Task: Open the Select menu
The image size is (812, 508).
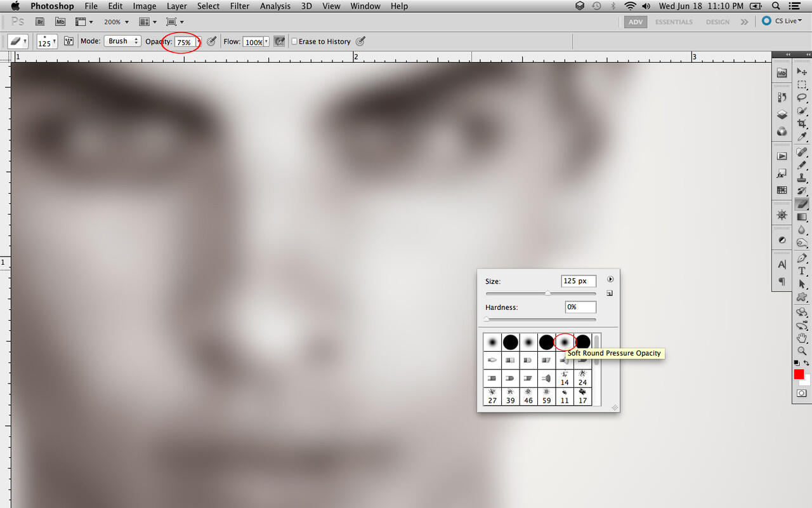Action: pos(208,6)
